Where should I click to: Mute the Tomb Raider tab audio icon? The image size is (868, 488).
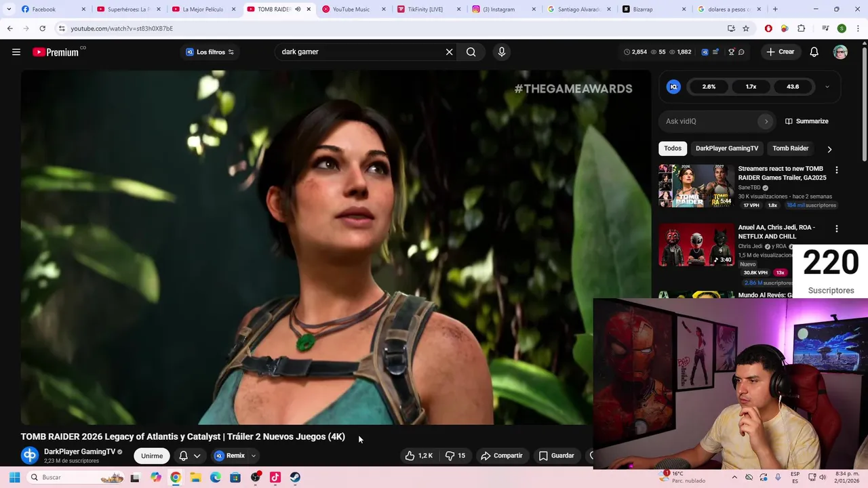[x=297, y=9]
